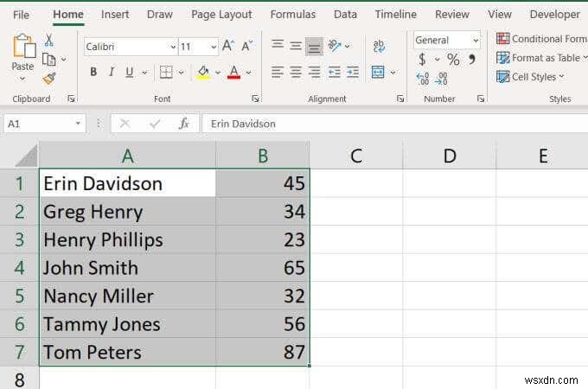This screenshot has height=389, width=588.
Task: Open Conditional Formatting menu
Action: coord(541,39)
